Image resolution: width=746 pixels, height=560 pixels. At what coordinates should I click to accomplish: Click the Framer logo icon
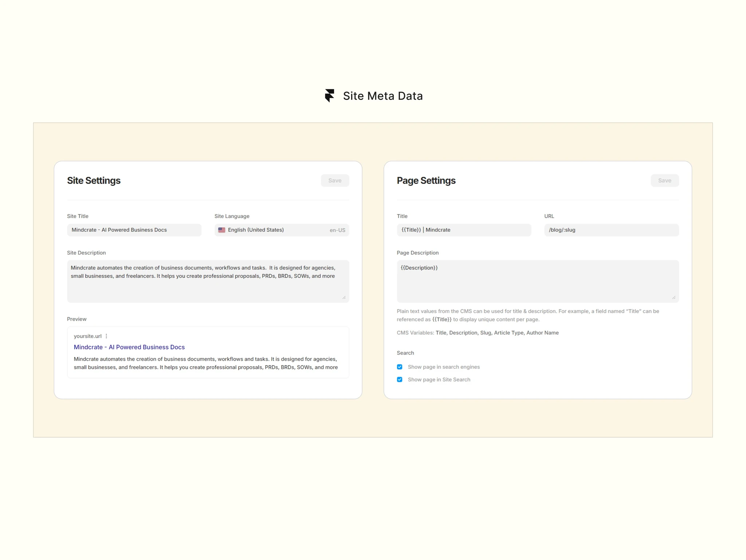tap(329, 96)
